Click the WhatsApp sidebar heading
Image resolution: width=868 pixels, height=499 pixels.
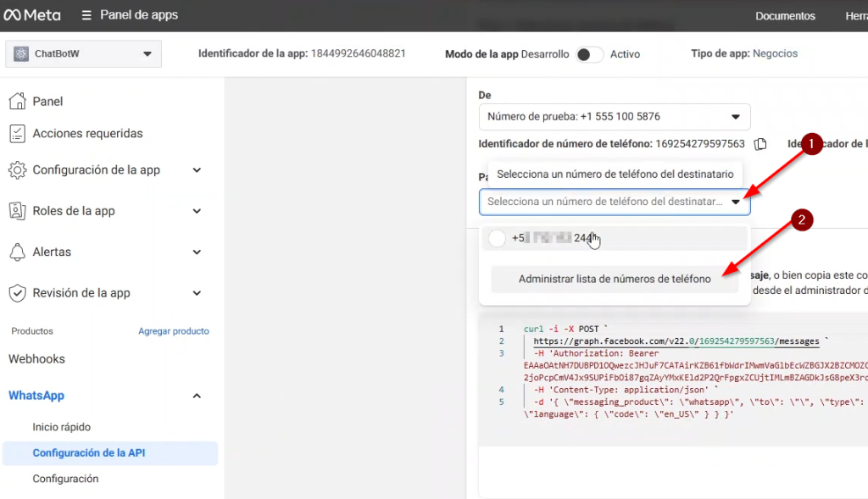36,396
